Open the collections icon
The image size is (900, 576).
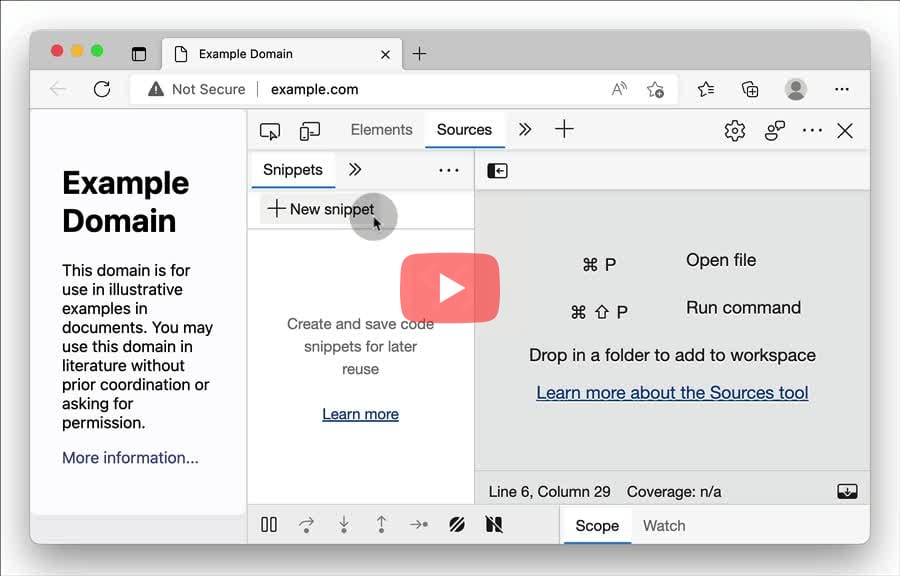750,89
